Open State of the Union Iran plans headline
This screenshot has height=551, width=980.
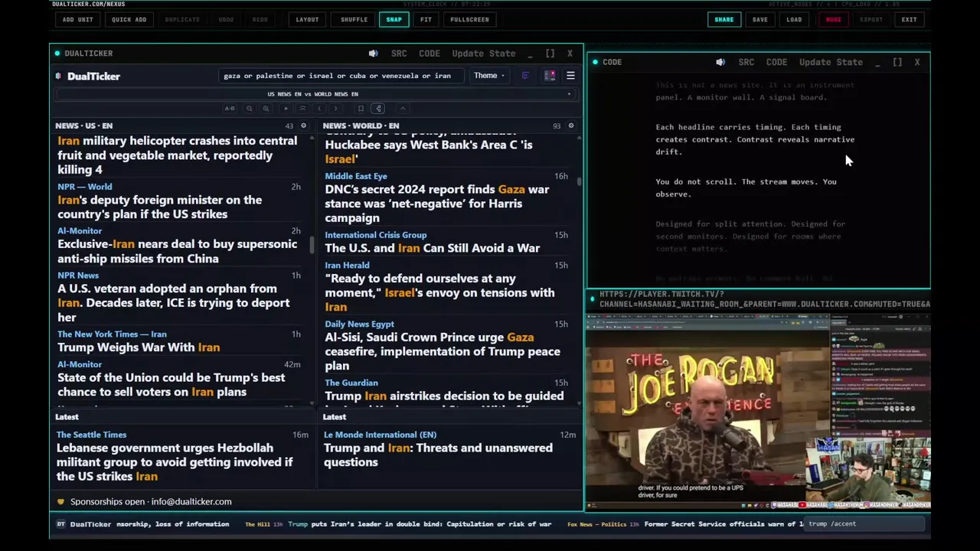tap(171, 385)
